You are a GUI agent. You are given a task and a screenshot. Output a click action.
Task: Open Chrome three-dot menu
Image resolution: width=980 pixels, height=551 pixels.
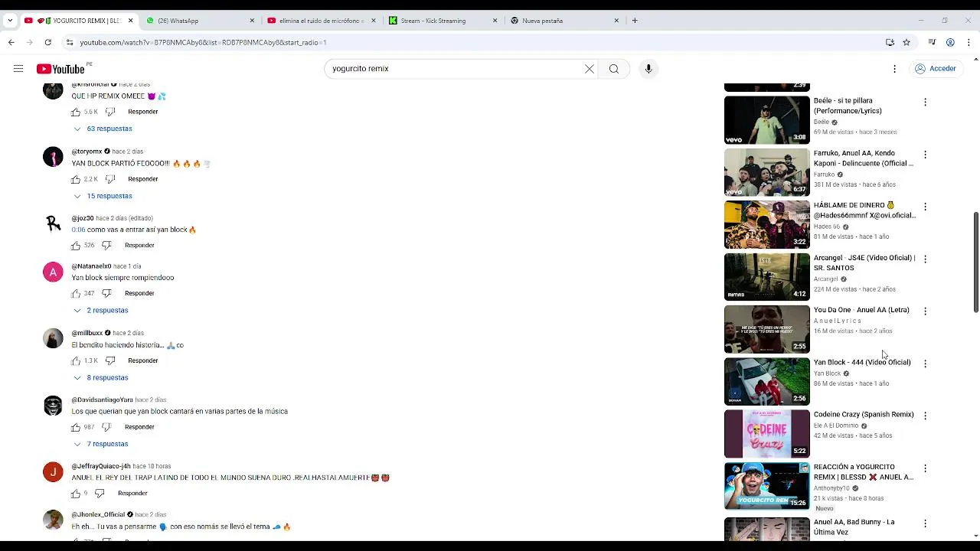[x=969, y=42]
